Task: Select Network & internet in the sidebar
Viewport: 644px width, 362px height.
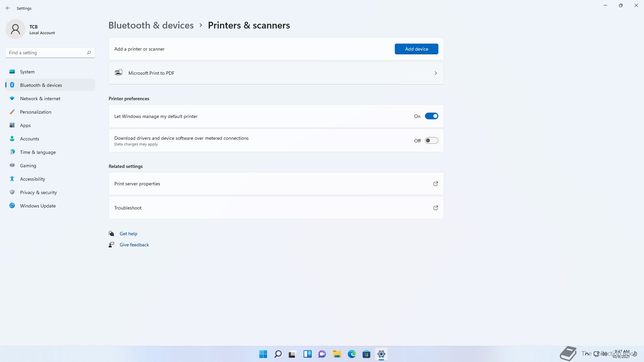Action: 50,99
